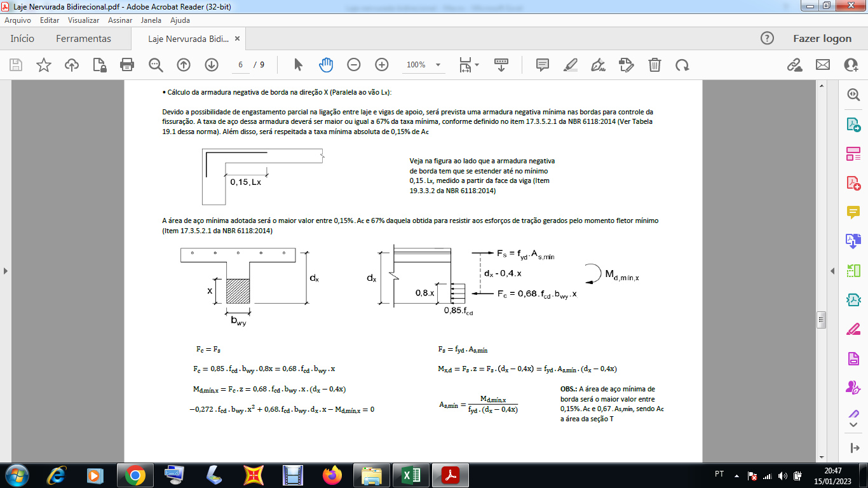The width and height of the screenshot is (868, 488).
Task: Click the Fazer logon button
Action: pos(822,39)
